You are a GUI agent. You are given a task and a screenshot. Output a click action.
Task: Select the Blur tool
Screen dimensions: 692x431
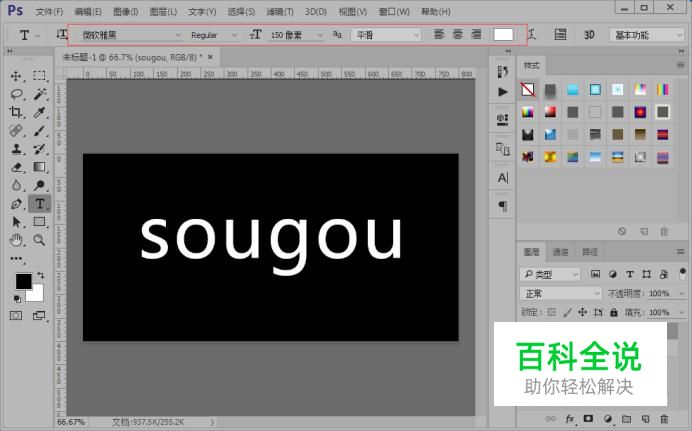pyautogui.click(x=16, y=185)
